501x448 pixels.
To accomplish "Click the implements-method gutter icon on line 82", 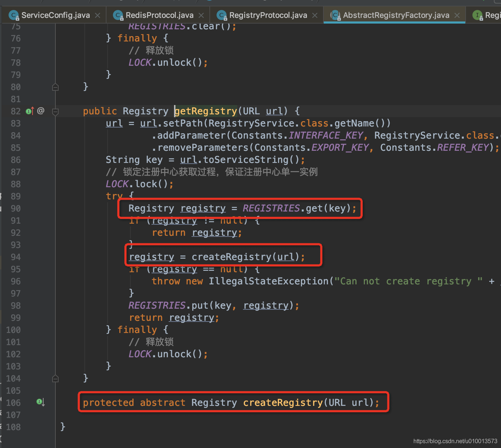I will 30,111.
